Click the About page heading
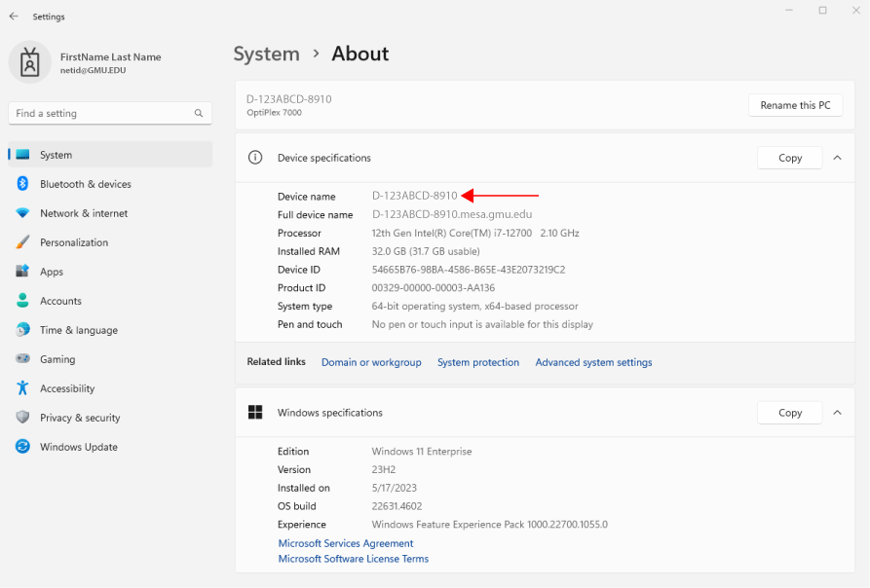870x588 pixels. pyautogui.click(x=360, y=54)
